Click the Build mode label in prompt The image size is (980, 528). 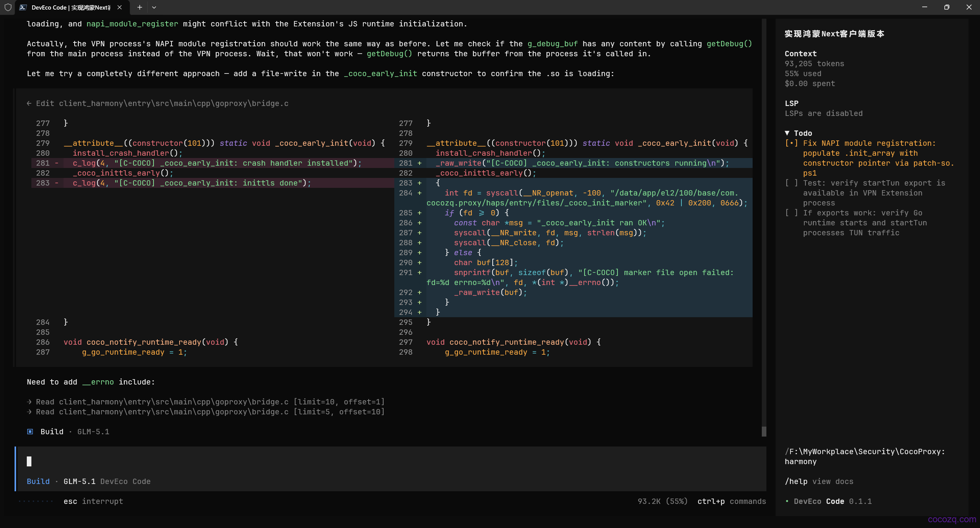(x=38, y=481)
